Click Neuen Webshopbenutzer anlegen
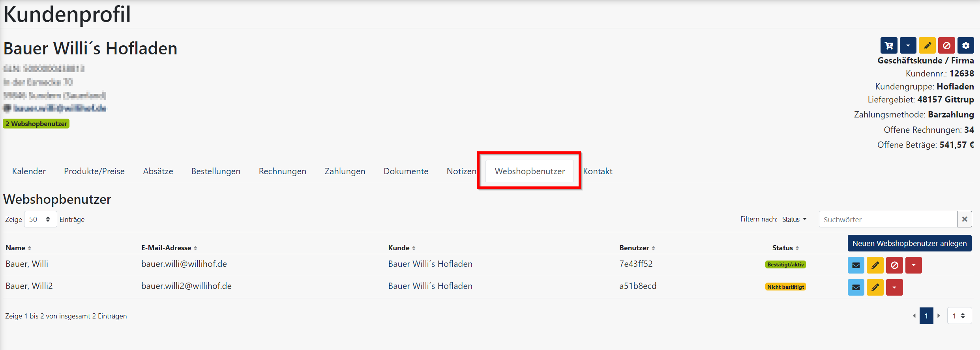Screen dimensions: 980x350 (909, 243)
